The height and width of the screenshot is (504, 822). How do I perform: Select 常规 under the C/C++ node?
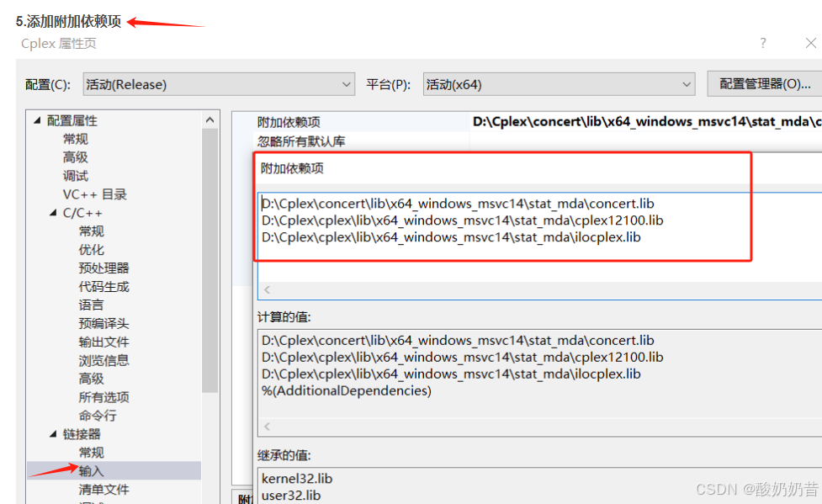click(91, 231)
